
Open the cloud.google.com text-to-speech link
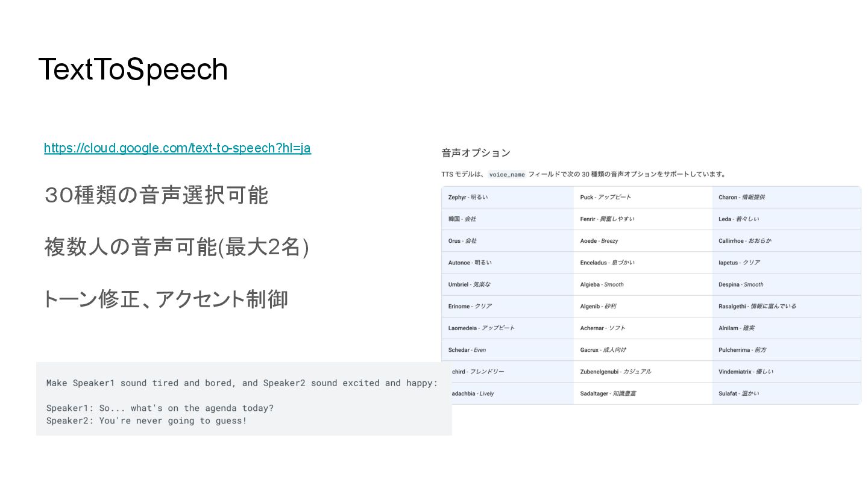[177, 148]
